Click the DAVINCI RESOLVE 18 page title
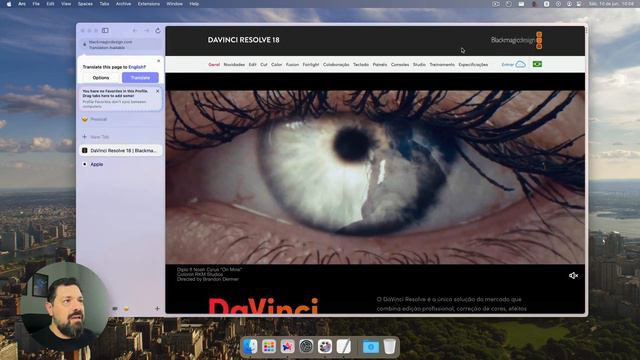This screenshot has width=640, height=360. pyautogui.click(x=243, y=40)
